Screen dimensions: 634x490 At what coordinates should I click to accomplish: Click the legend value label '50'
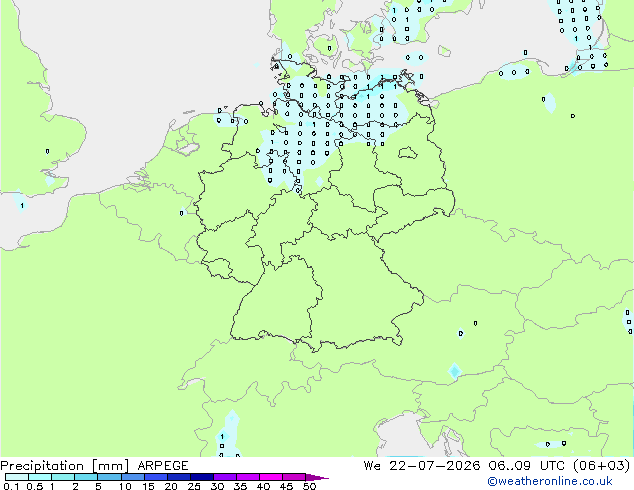tap(309, 486)
